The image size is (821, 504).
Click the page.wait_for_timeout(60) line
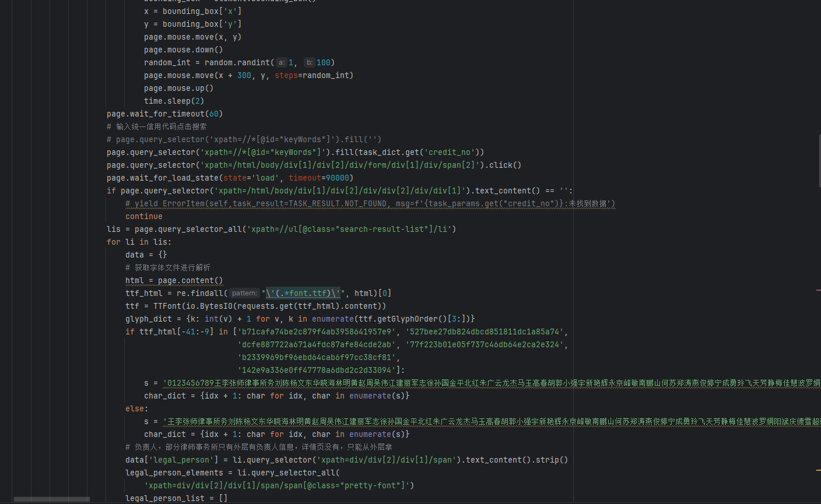[x=164, y=114]
